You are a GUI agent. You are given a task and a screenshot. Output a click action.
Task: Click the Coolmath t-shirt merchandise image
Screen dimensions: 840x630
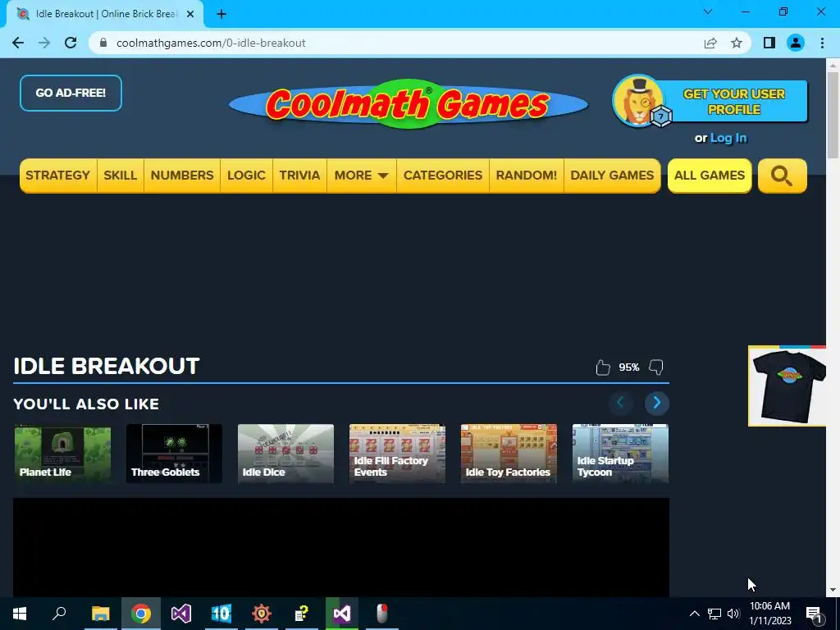(787, 386)
